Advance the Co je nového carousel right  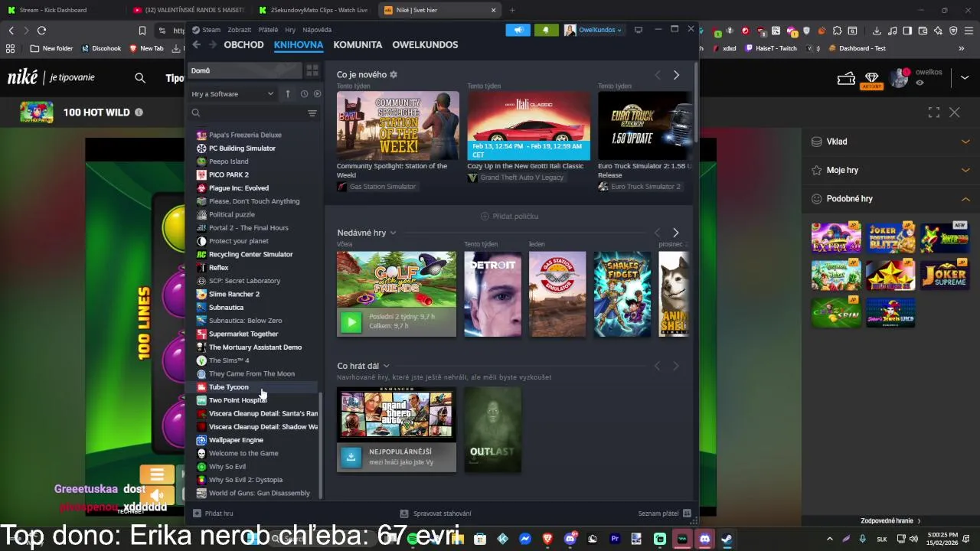676,75
